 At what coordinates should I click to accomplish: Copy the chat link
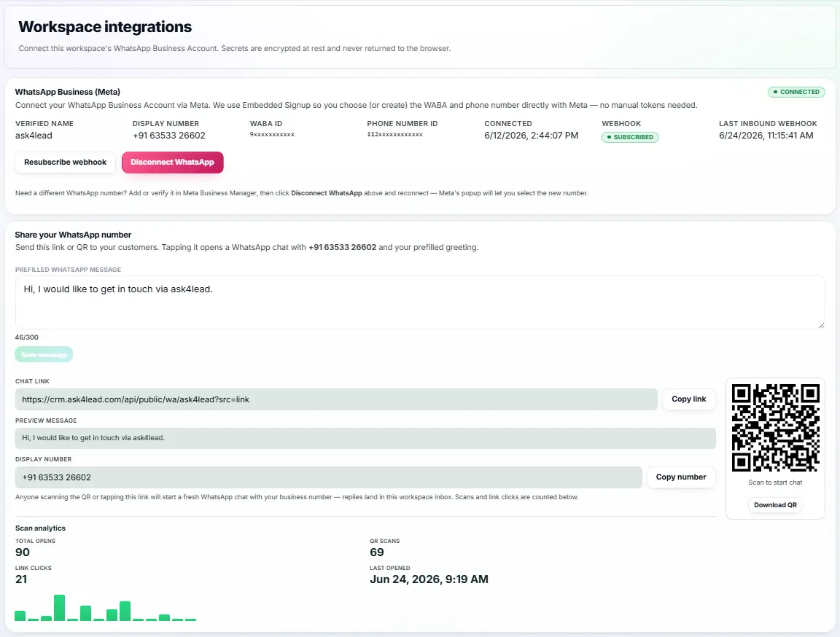(688, 399)
